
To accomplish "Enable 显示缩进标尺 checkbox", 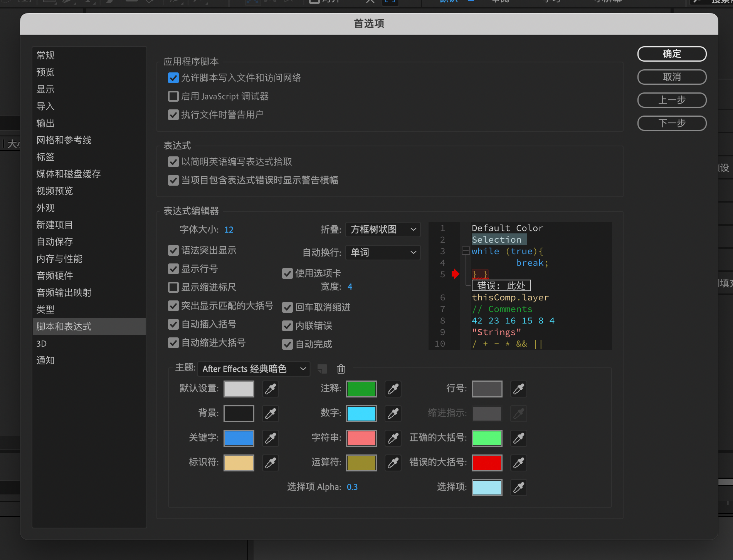I will point(173,287).
